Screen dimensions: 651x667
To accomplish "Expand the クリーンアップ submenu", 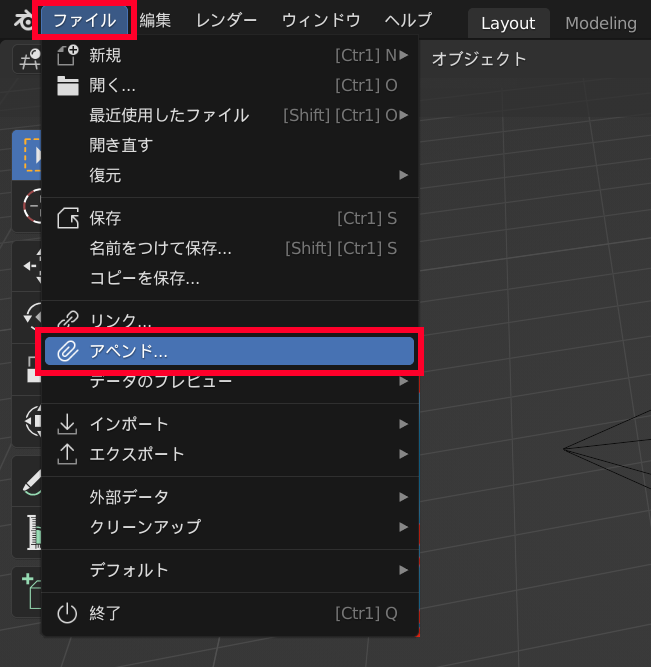I will tap(230, 527).
